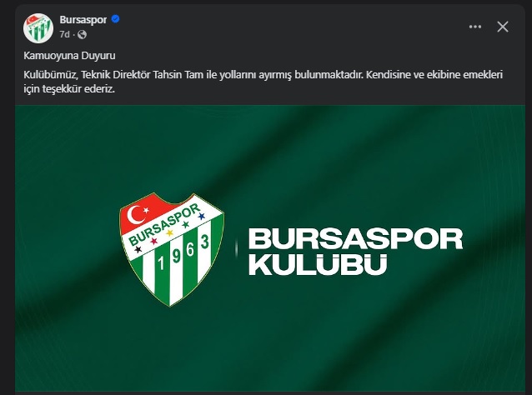Open the Bursaspor profile picture avatar

(38, 28)
